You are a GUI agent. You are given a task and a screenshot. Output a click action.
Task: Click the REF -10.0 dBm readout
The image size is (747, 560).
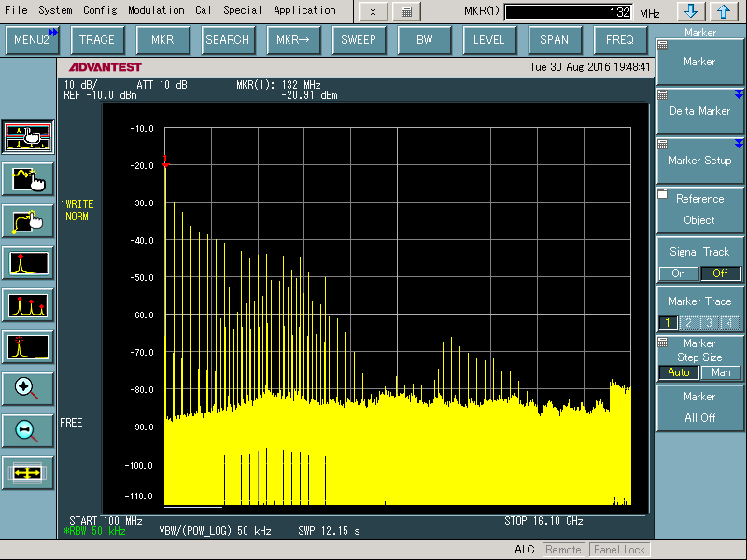pos(100,95)
